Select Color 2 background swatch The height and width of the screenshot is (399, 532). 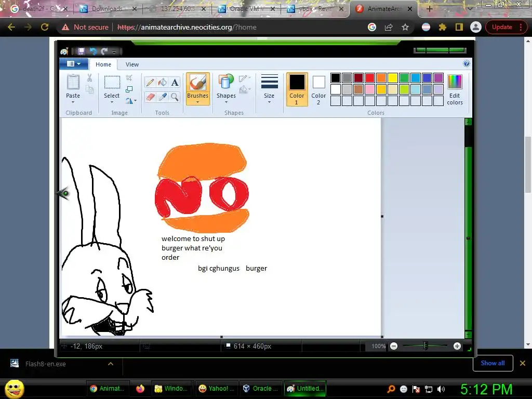click(318, 89)
